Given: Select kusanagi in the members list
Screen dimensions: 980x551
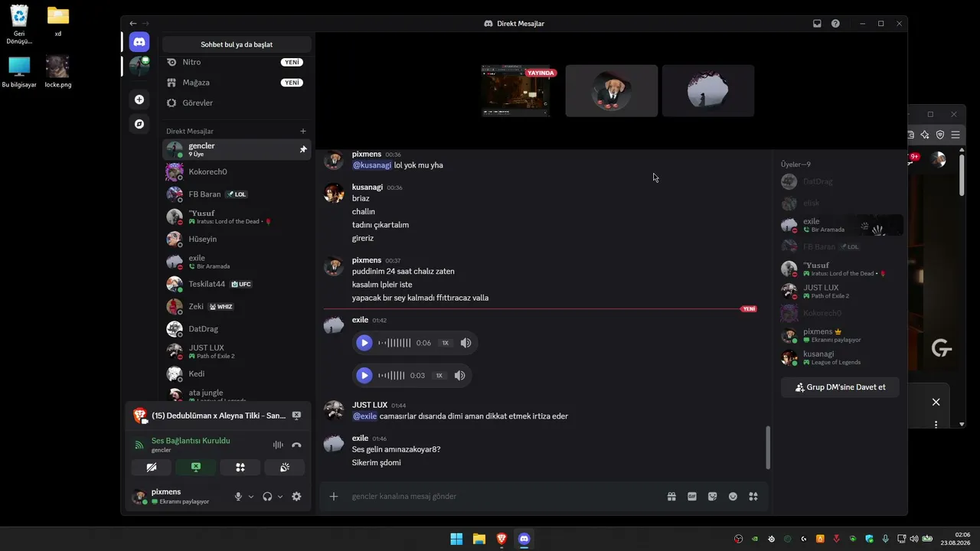Looking at the screenshot, I should 840,357.
